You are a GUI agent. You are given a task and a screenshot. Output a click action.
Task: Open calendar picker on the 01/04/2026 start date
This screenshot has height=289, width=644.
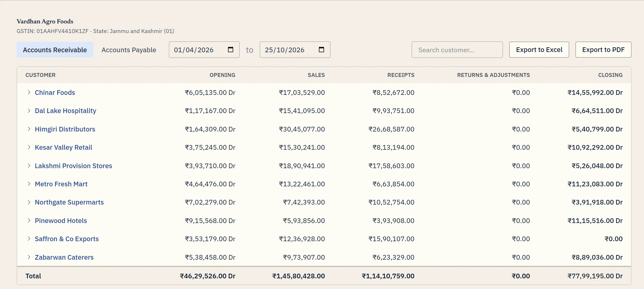tap(230, 49)
